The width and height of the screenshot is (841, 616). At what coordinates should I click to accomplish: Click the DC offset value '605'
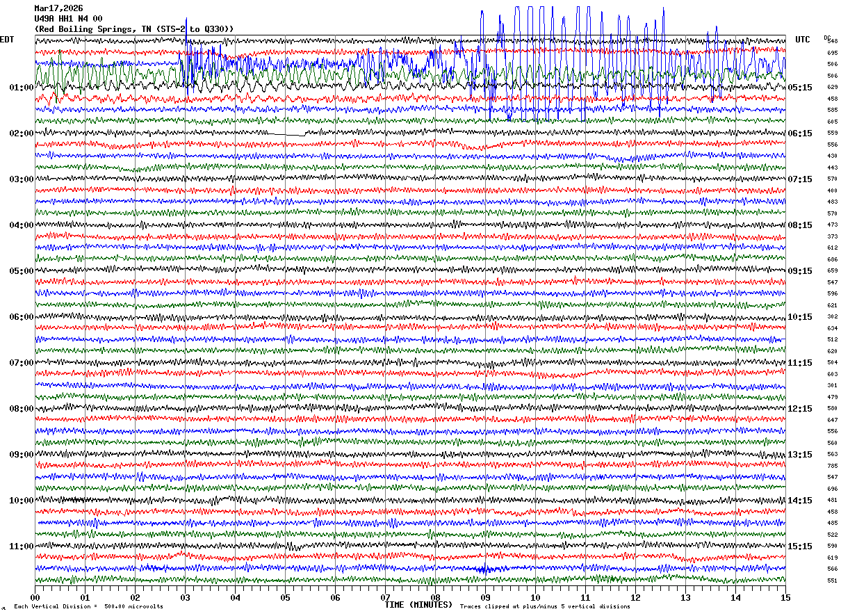(x=832, y=122)
